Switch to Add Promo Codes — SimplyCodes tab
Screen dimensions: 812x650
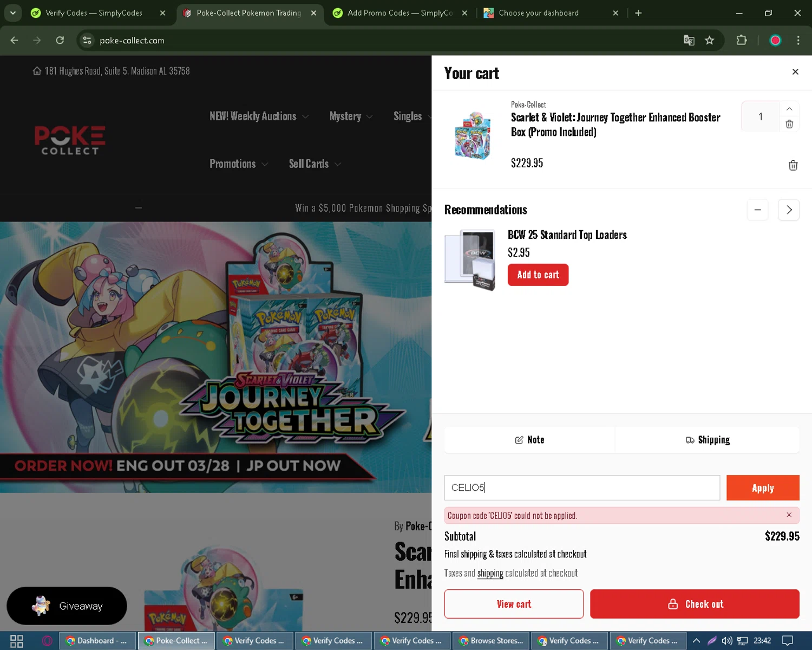pyautogui.click(x=400, y=13)
